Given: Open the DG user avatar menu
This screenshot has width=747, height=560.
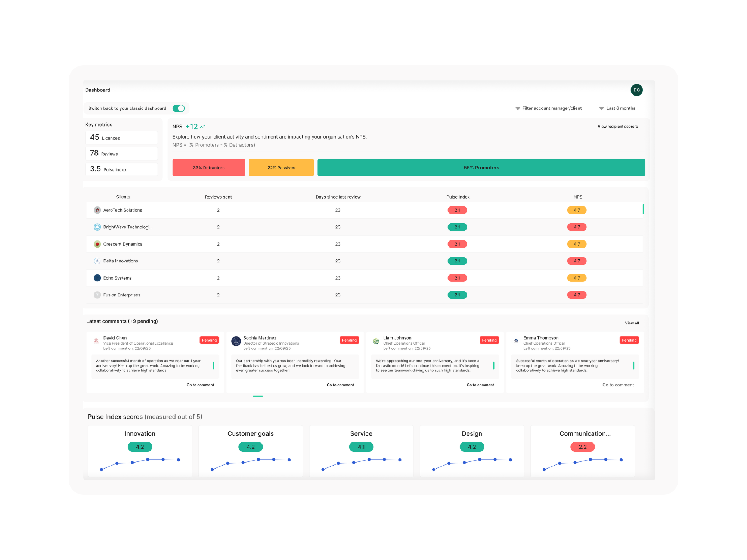Looking at the screenshot, I should [636, 90].
